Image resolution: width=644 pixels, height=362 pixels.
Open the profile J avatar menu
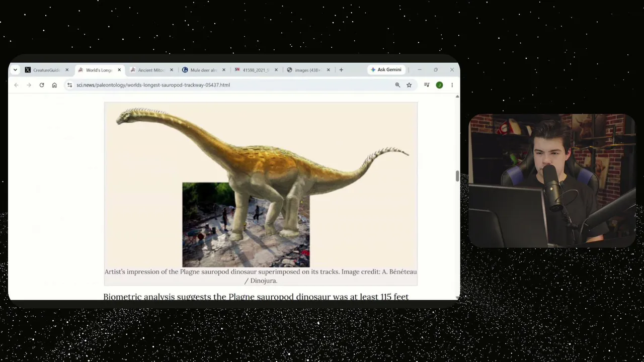[439, 85]
